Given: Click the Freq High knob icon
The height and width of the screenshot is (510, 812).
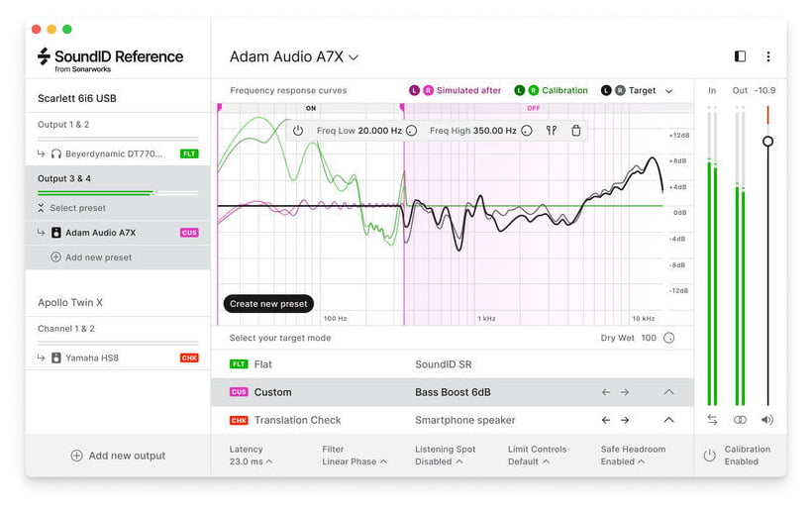Looking at the screenshot, I should click(527, 131).
